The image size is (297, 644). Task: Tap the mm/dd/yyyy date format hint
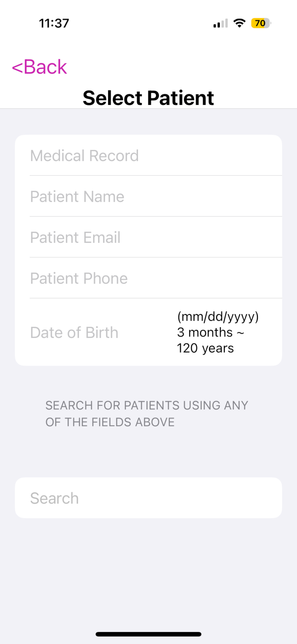point(218,317)
